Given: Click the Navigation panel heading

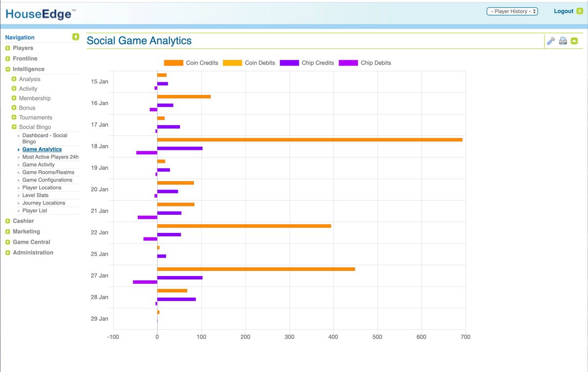Looking at the screenshot, I should click(x=20, y=37).
